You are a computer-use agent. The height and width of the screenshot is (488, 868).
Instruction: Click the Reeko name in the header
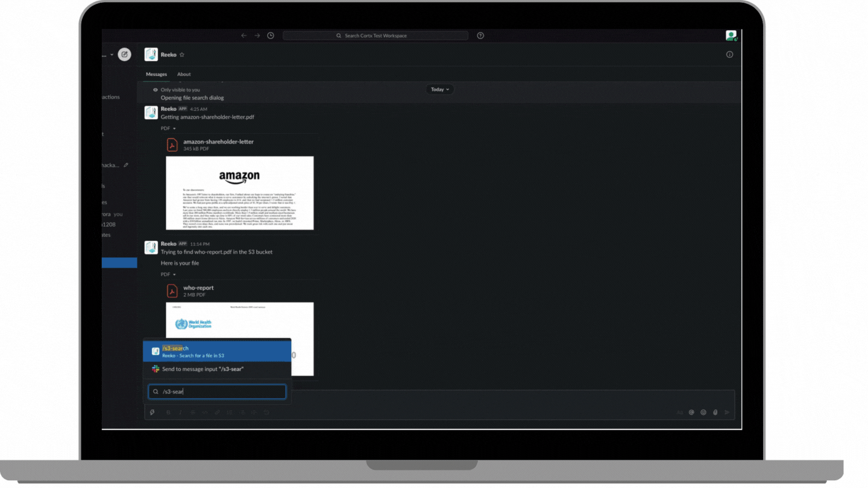coord(168,55)
